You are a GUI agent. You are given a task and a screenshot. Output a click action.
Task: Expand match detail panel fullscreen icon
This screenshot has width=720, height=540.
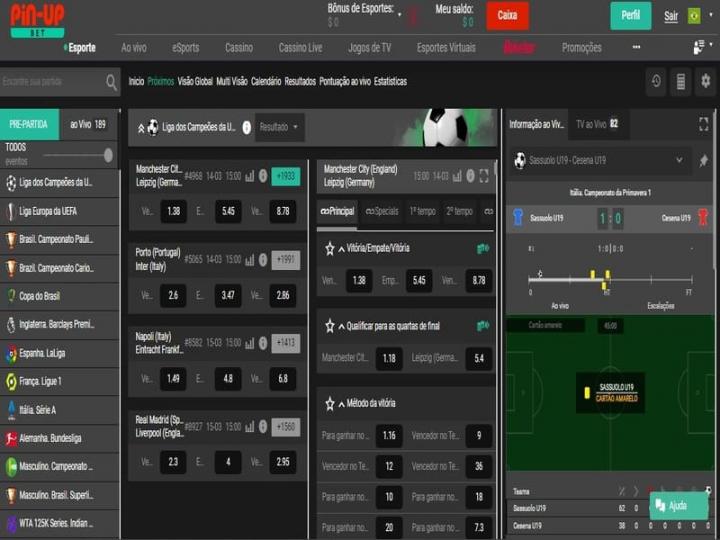[x=484, y=176]
